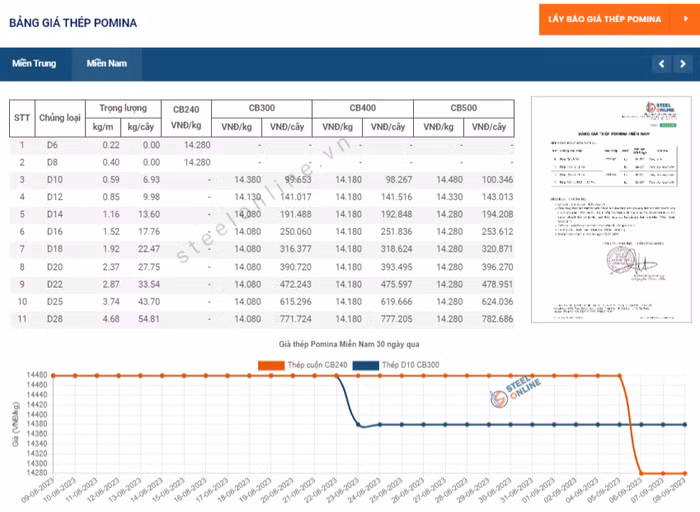Image resolution: width=700 pixels, height=512 pixels.
Task: Click the CB400 column group header
Action: pos(362,108)
